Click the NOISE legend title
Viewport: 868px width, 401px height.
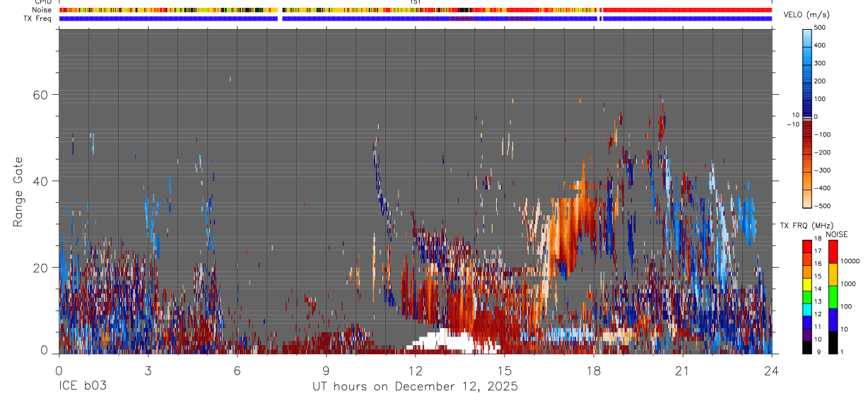836,234
